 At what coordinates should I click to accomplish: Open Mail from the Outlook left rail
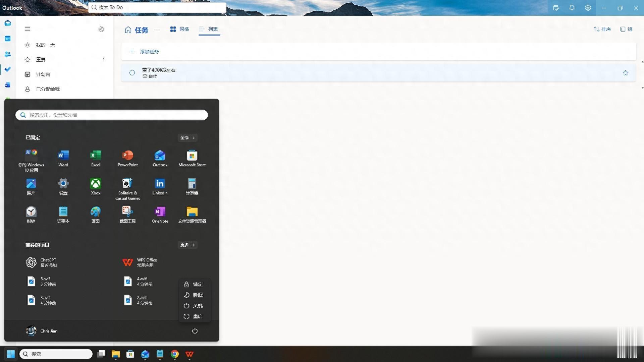7,23
